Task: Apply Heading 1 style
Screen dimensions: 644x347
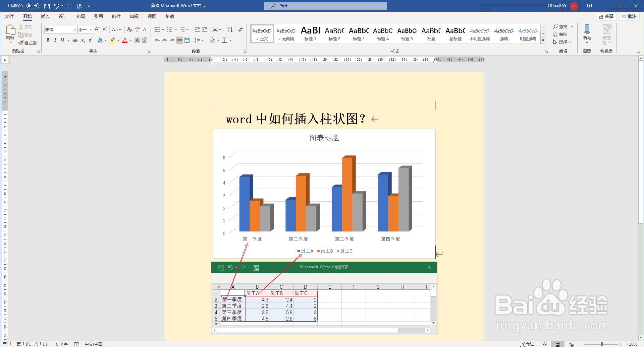Action: click(310, 33)
